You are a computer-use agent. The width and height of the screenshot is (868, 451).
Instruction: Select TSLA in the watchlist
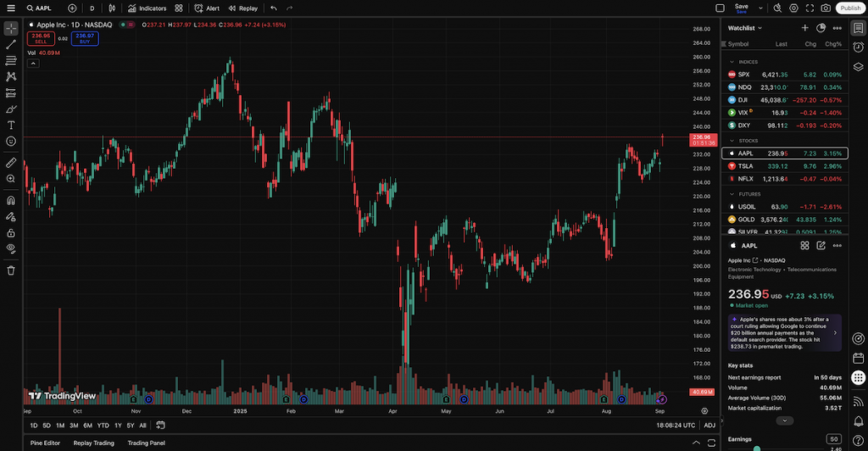click(x=785, y=166)
